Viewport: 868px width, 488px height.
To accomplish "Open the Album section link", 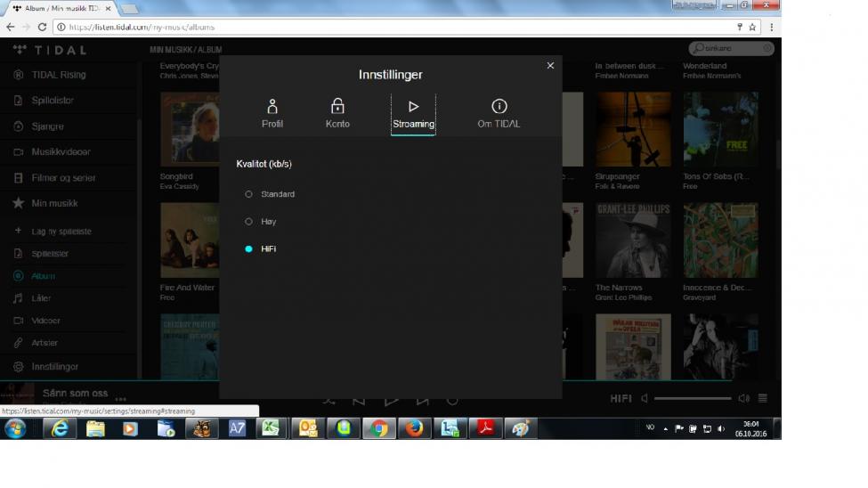I will [x=44, y=276].
